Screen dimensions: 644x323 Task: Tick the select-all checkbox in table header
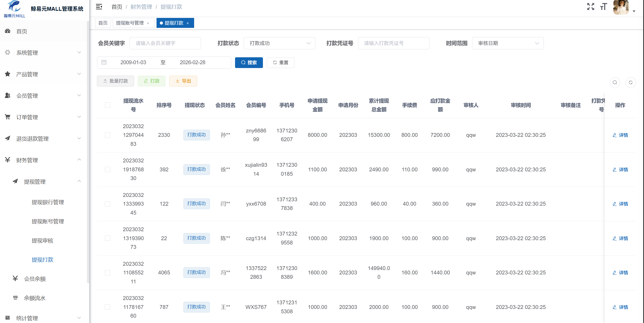[107, 105]
